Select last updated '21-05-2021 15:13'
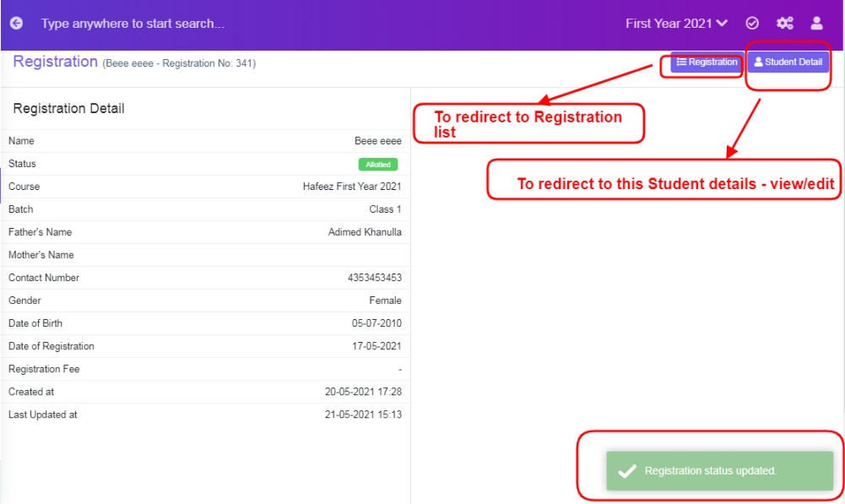Viewport: 845px width, 504px height. [x=363, y=415]
